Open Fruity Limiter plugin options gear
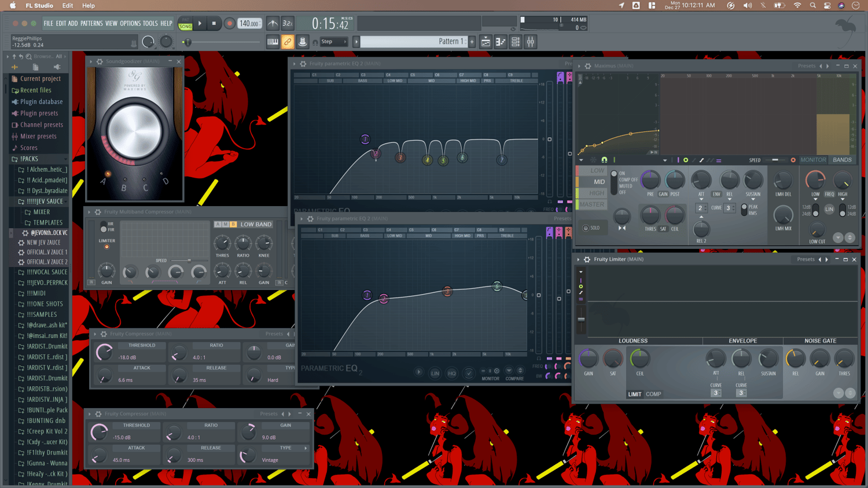The image size is (868, 488). click(587, 259)
